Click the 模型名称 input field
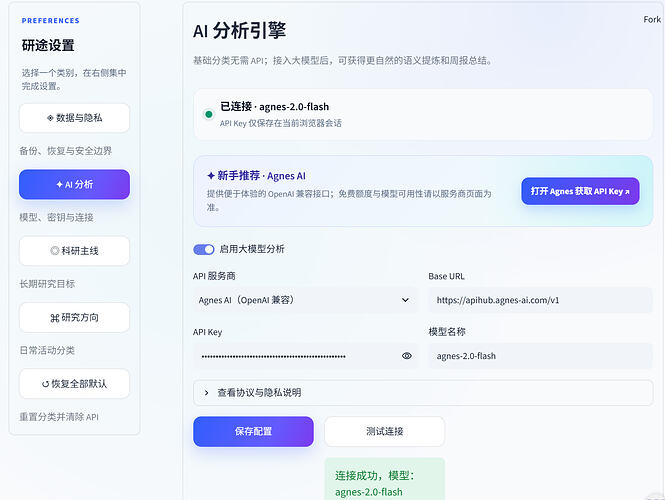 [x=540, y=356]
